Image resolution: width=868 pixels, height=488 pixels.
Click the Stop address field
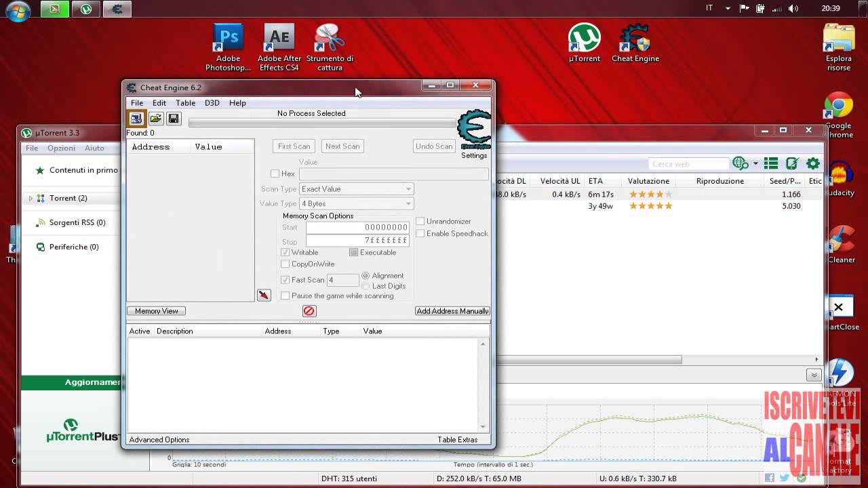point(357,240)
